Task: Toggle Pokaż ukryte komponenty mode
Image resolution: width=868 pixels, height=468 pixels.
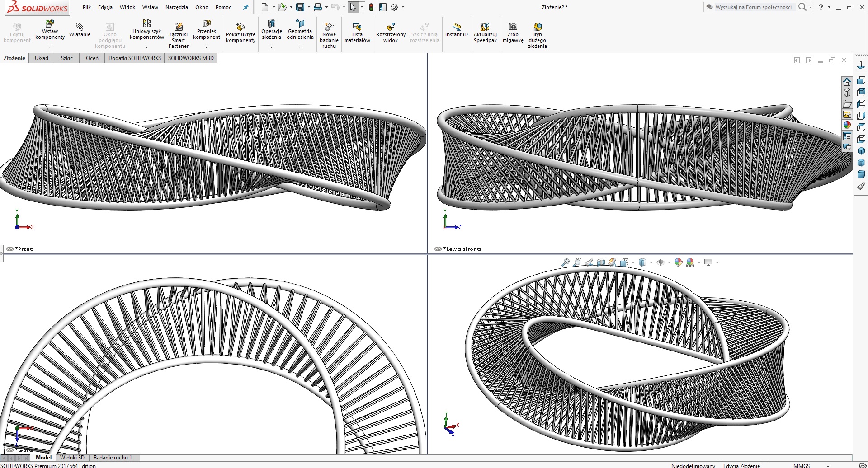Action: (241, 32)
